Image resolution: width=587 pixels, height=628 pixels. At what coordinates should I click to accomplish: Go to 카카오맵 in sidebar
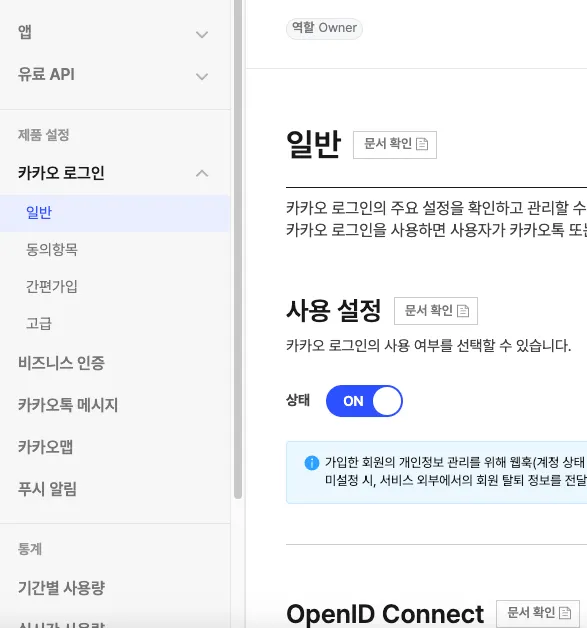(x=45, y=447)
